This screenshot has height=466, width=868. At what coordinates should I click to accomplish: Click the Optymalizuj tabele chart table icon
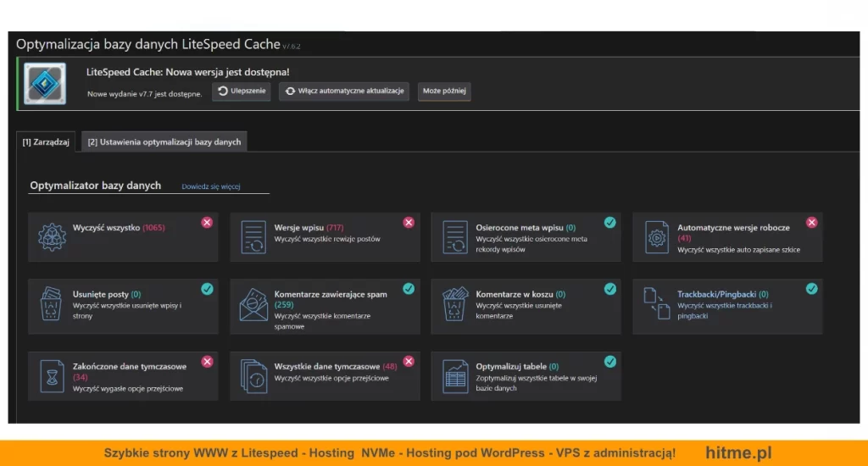coord(455,376)
